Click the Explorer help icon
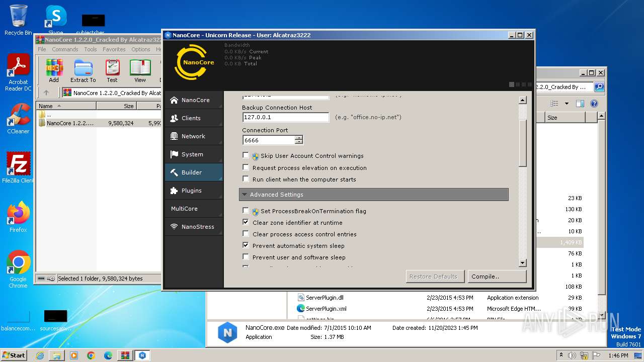The height and width of the screenshot is (362, 644). coord(594,104)
